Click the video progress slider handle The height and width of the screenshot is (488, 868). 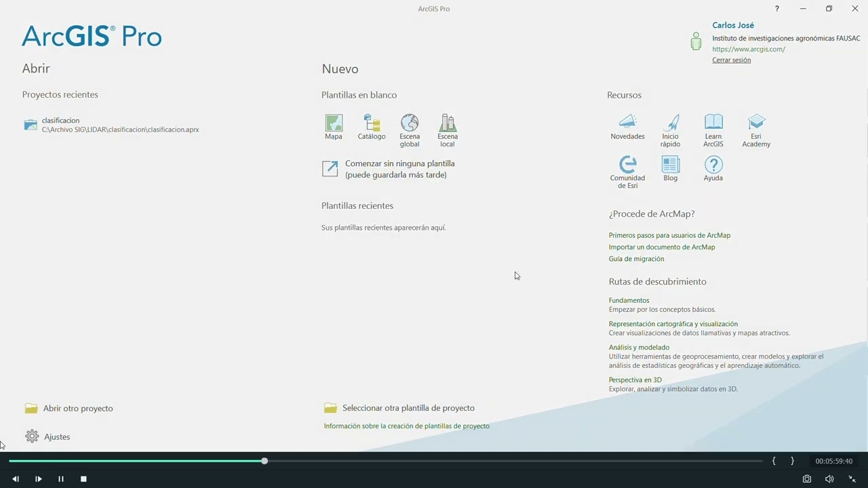click(264, 461)
